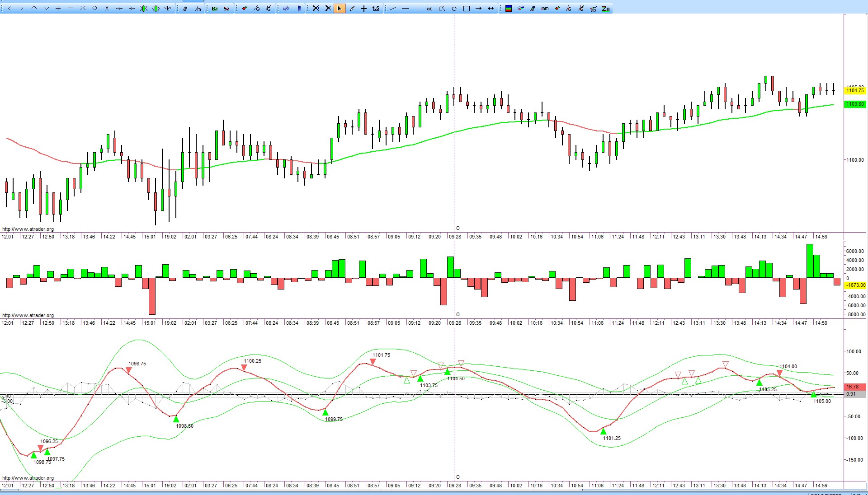Select the ellipse drawing tool
Image resolution: width=868 pixels, height=495 pixels.
pos(454,9)
